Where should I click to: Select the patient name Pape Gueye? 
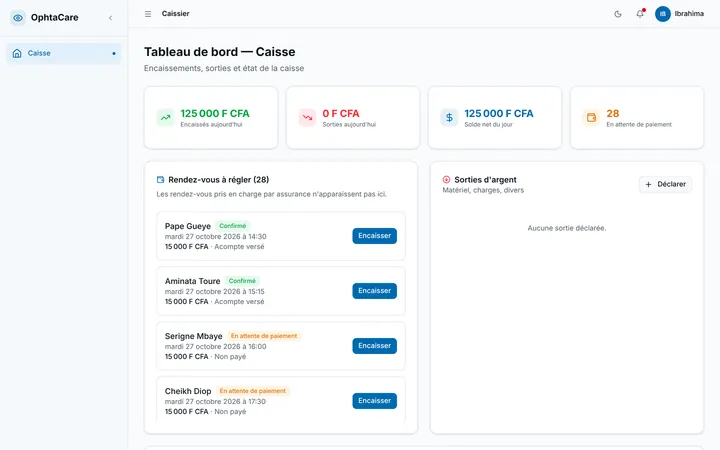coord(188,226)
